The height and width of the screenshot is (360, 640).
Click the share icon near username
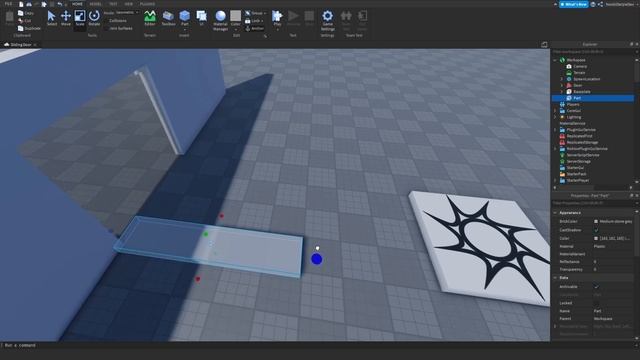point(600,4)
